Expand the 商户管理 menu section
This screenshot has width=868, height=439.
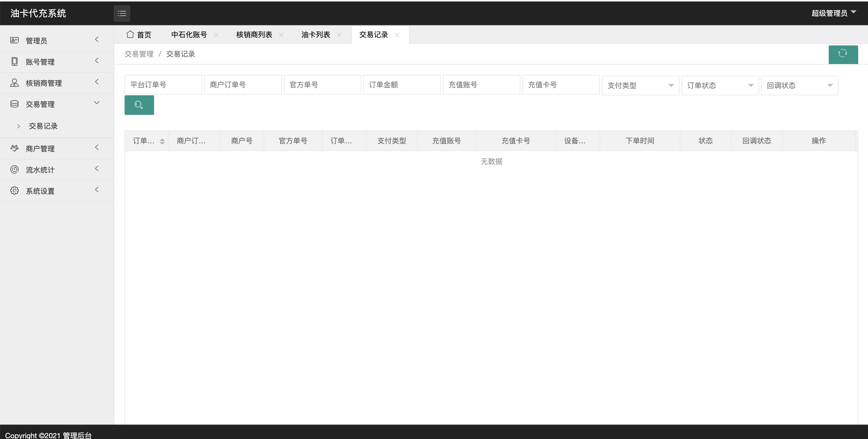[x=97, y=147]
